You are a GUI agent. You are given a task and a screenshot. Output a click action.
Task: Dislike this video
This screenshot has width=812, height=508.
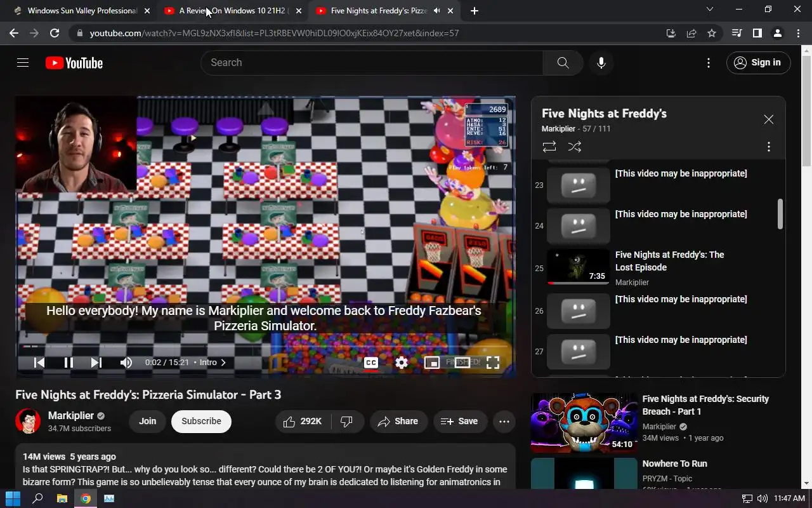[x=347, y=422]
